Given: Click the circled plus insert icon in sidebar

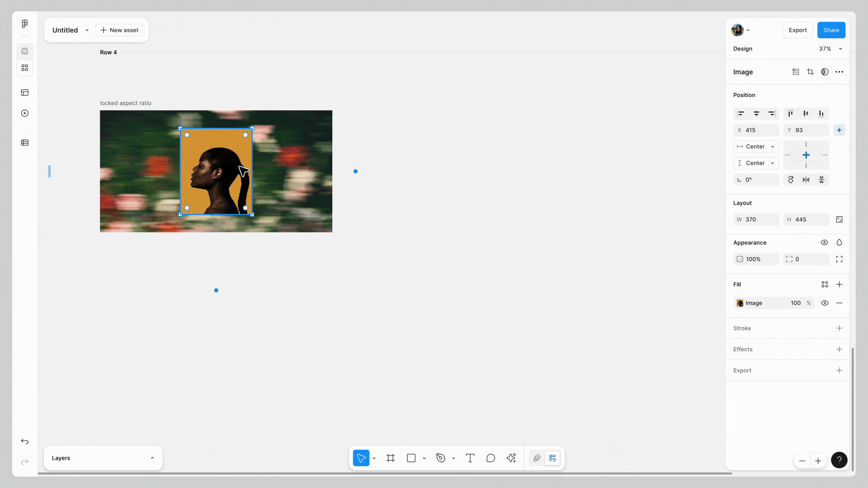Looking at the screenshot, I should (x=25, y=113).
